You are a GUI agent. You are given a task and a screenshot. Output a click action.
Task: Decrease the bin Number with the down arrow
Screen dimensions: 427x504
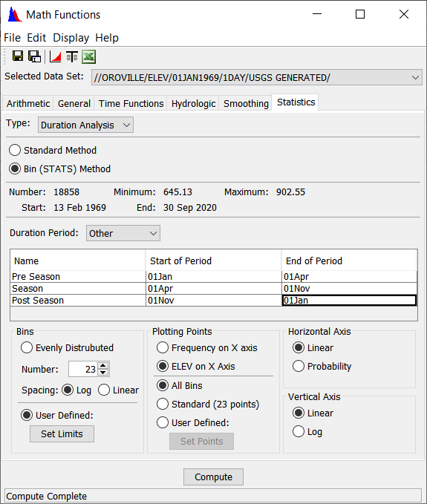point(103,372)
